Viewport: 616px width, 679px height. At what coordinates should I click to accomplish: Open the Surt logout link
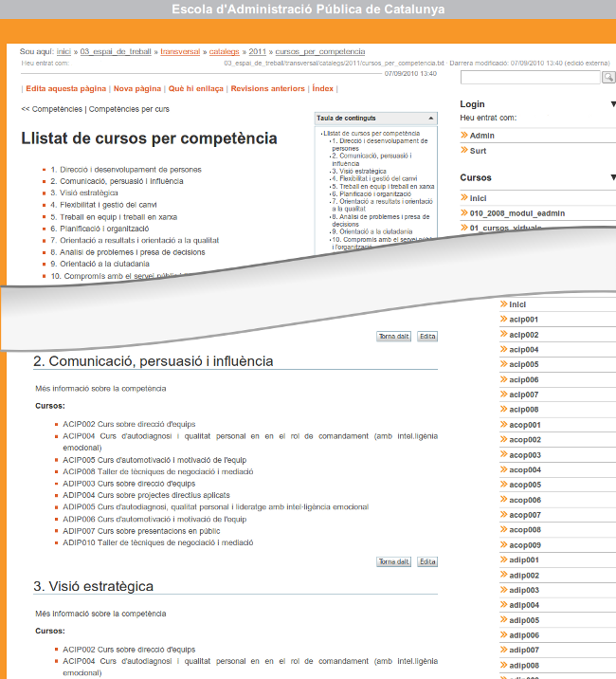(x=478, y=151)
